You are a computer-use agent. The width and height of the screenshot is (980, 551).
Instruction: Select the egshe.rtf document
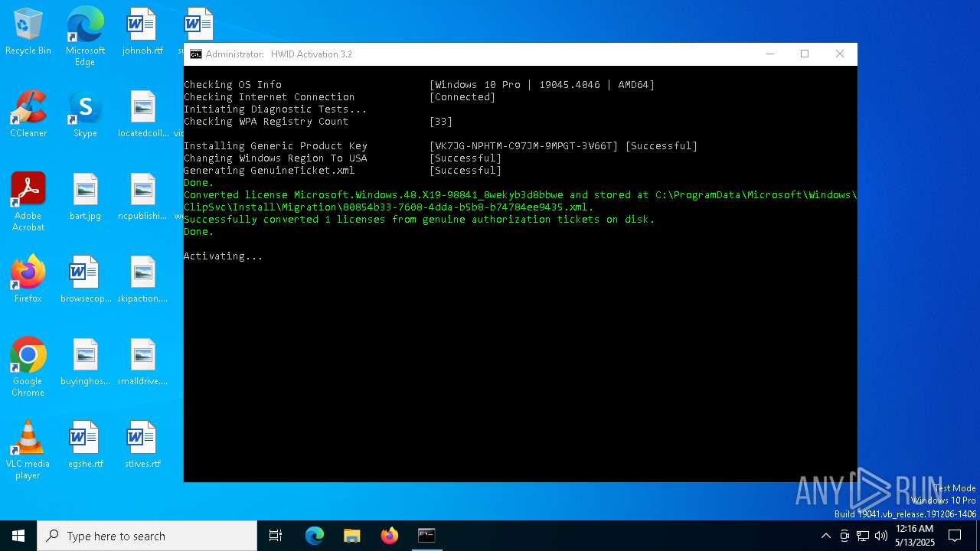(85, 445)
